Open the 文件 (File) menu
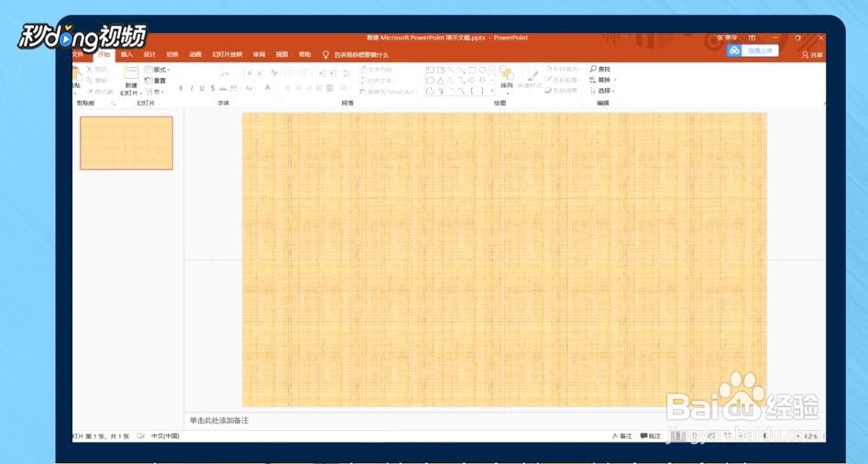Image resolution: width=868 pixels, height=464 pixels. click(78, 54)
